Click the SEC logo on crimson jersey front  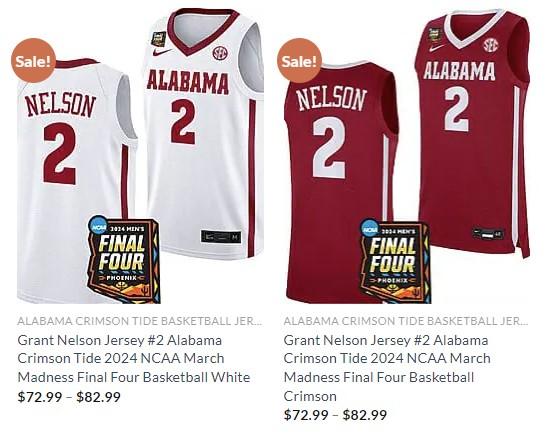coord(491,45)
